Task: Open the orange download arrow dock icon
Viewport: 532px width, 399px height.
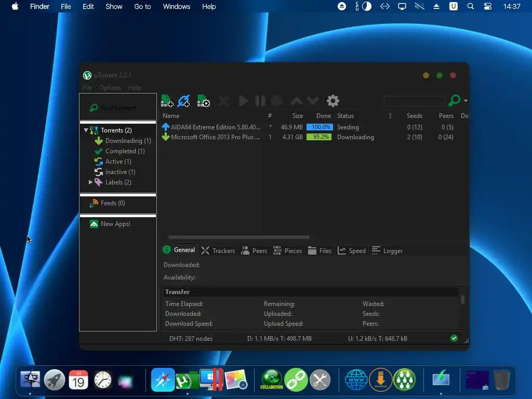Action: (380, 380)
